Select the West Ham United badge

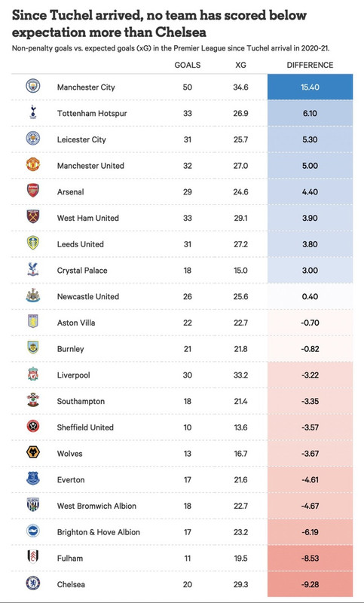[x=33, y=216]
